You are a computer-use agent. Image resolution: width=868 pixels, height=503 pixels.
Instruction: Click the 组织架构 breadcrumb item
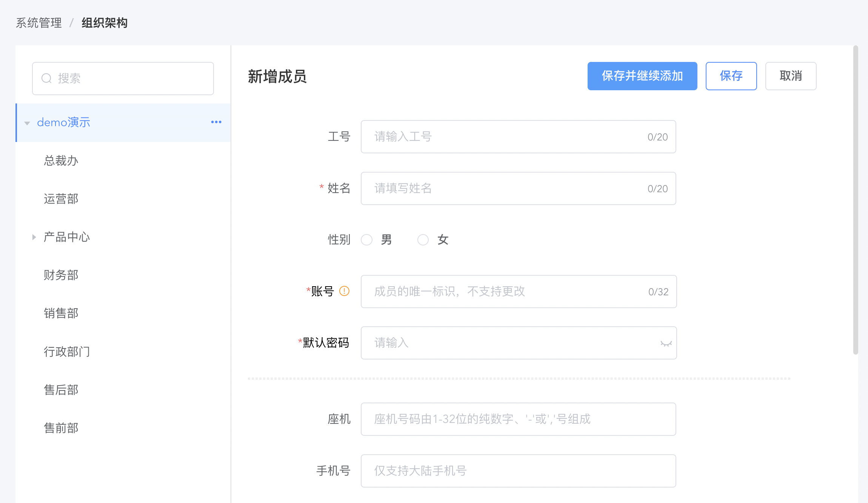[105, 23]
